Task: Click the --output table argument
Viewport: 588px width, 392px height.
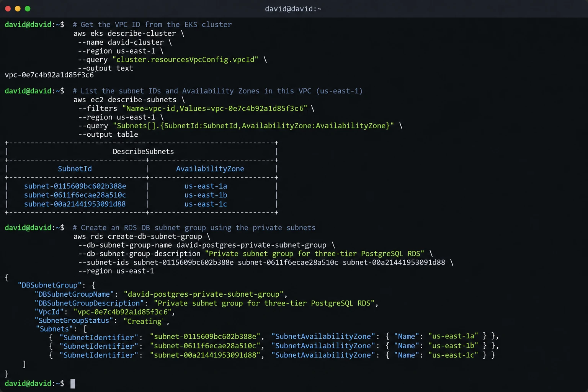Action: click(108, 135)
